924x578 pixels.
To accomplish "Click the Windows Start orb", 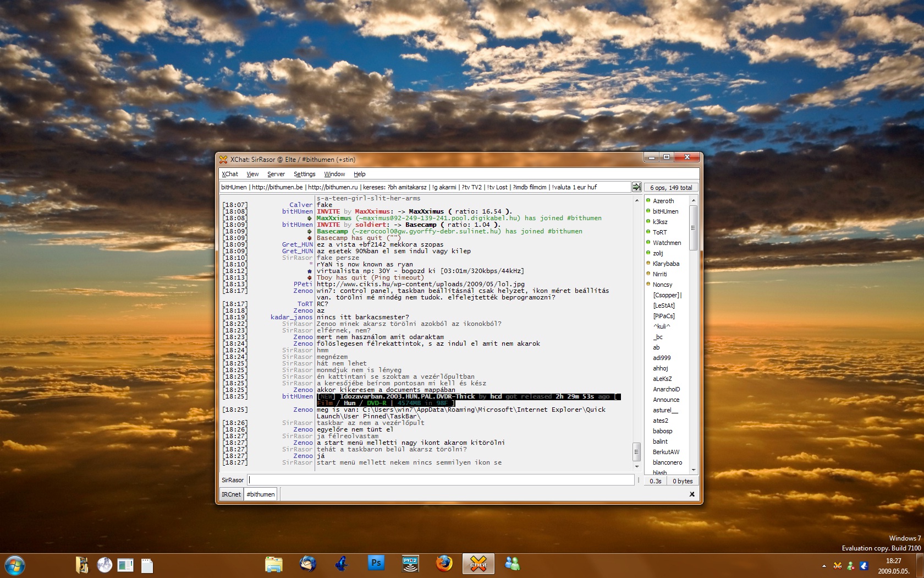I will pyautogui.click(x=15, y=565).
